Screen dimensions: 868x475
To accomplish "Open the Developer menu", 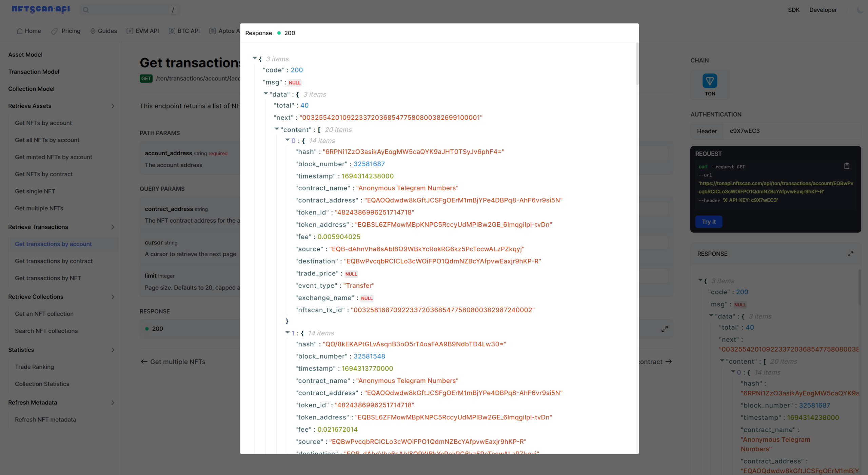I will point(823,10).
